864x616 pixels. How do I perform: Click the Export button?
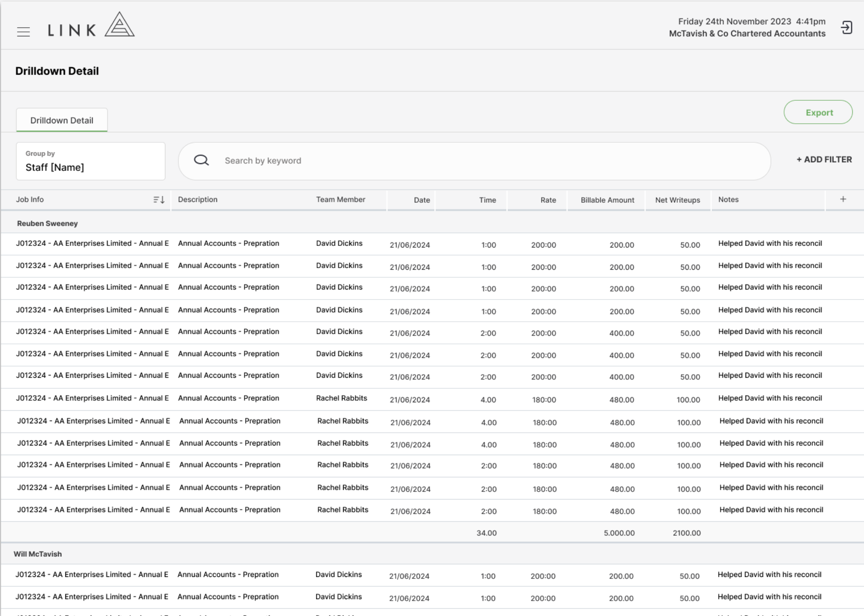(818, 112)
